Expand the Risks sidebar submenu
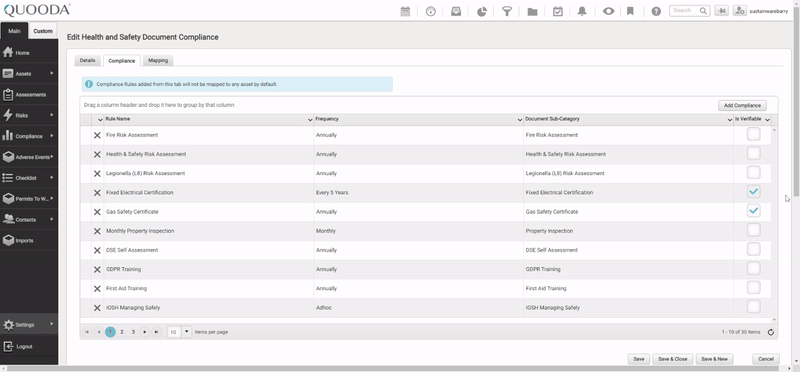This screenshot has height=372, width=800. (52, 115)
